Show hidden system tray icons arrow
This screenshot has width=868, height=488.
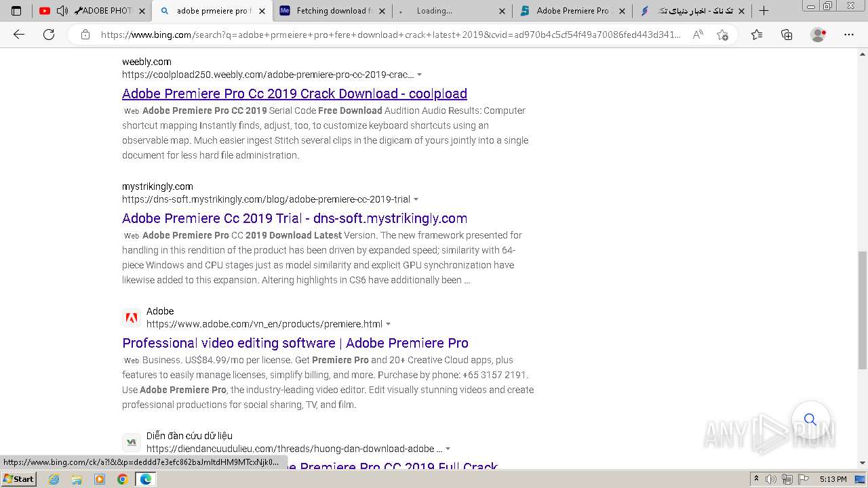pyautogui.click(x=756, y=479)
